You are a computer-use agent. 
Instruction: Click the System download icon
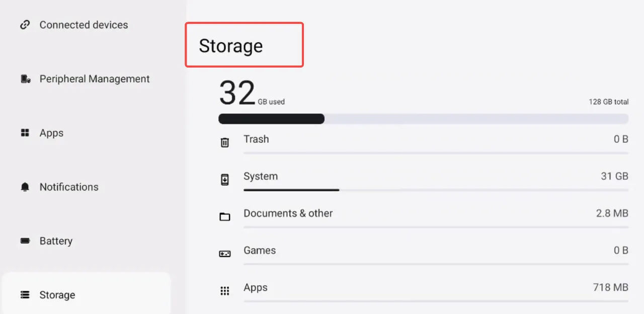pyautogui.click(x=225, y=180)
